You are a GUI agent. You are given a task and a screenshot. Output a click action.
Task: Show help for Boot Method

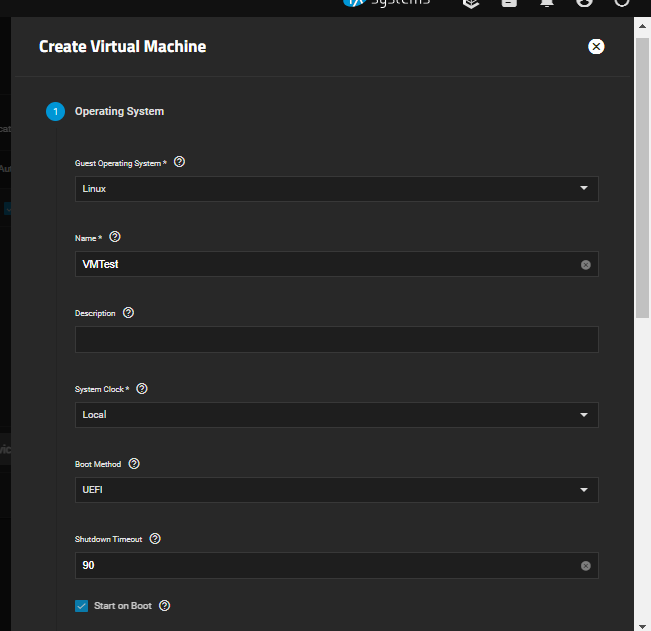(x=134, y=464)
